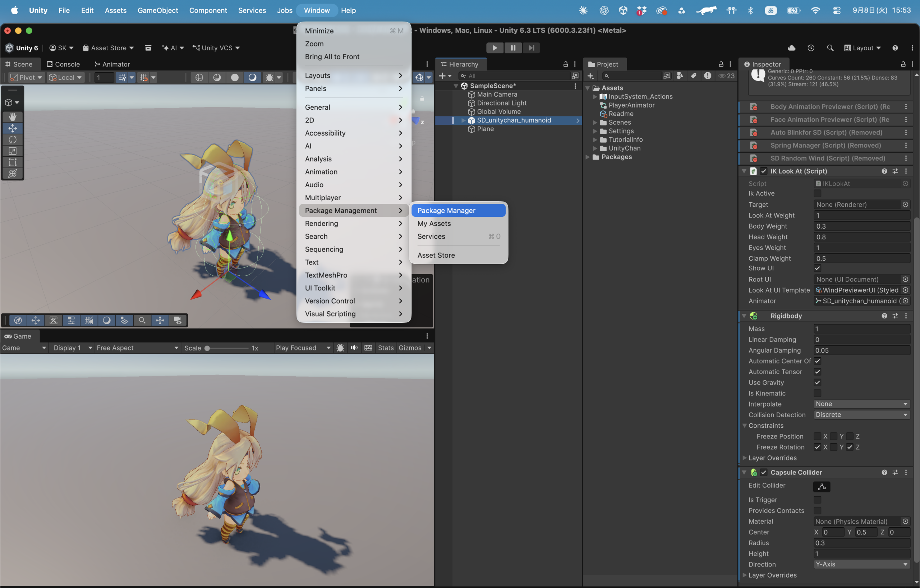Toggle the Ik Active checkbox
Image resolution: width=920 pixels, height=588 pixels.
[x=817, y=194]
